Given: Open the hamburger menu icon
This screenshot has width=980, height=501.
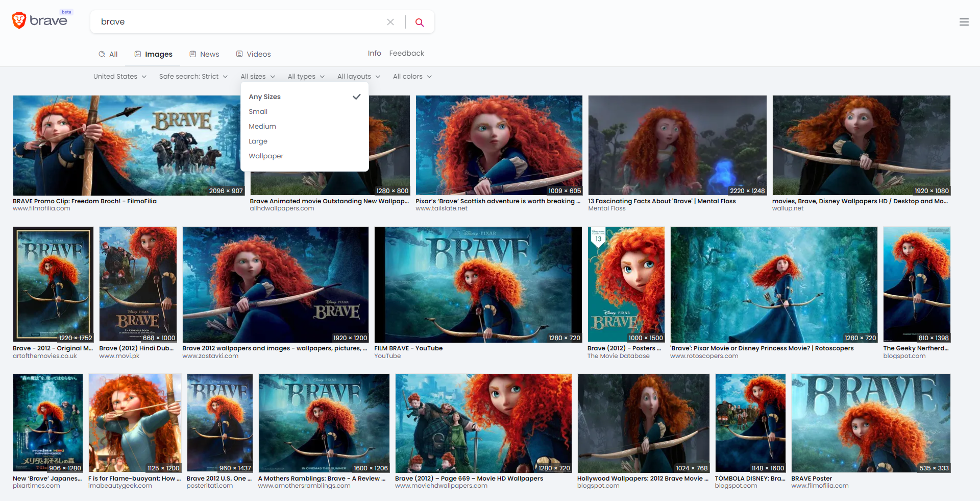Looking at the screenshot, I should click(964, 22).
